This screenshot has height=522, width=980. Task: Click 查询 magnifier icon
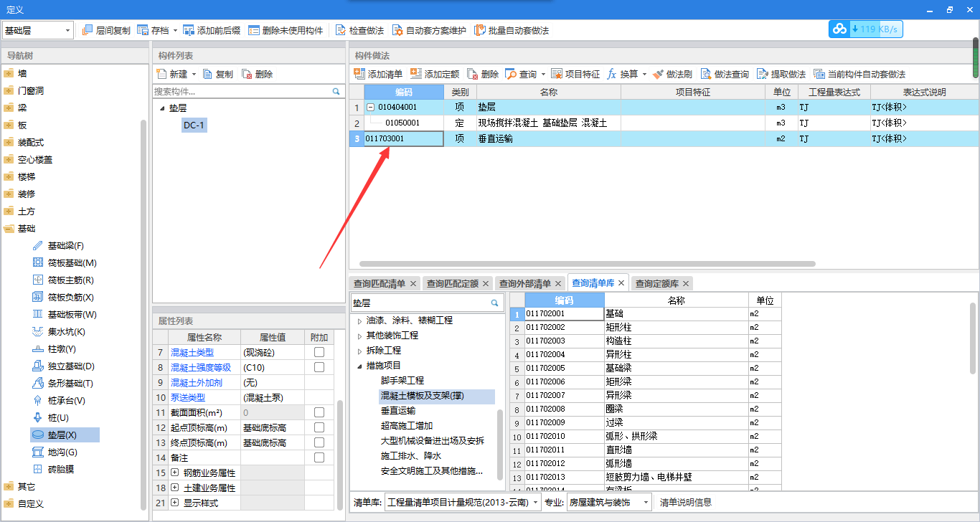511,74
